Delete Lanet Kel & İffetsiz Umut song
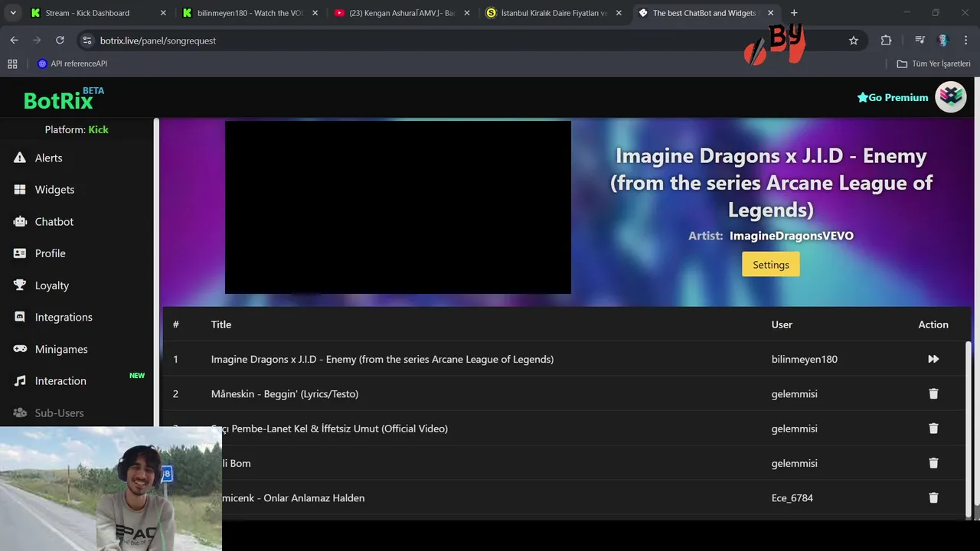 pyautogui.click(x=933, y=429)
